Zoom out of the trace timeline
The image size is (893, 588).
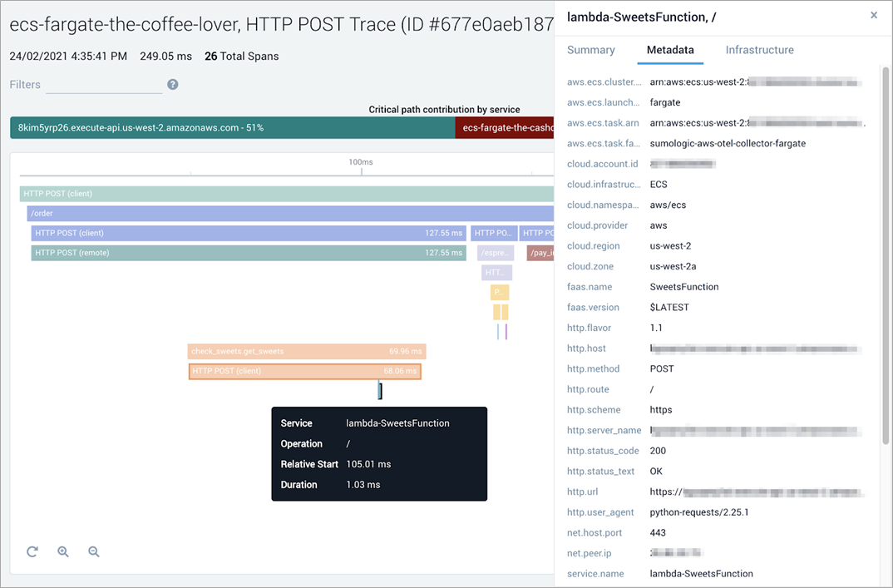94,551
